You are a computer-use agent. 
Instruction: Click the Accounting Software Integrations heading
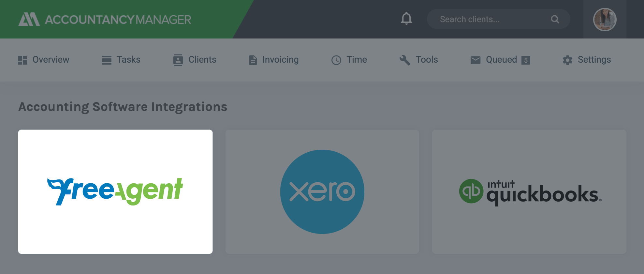pos(123,107)
